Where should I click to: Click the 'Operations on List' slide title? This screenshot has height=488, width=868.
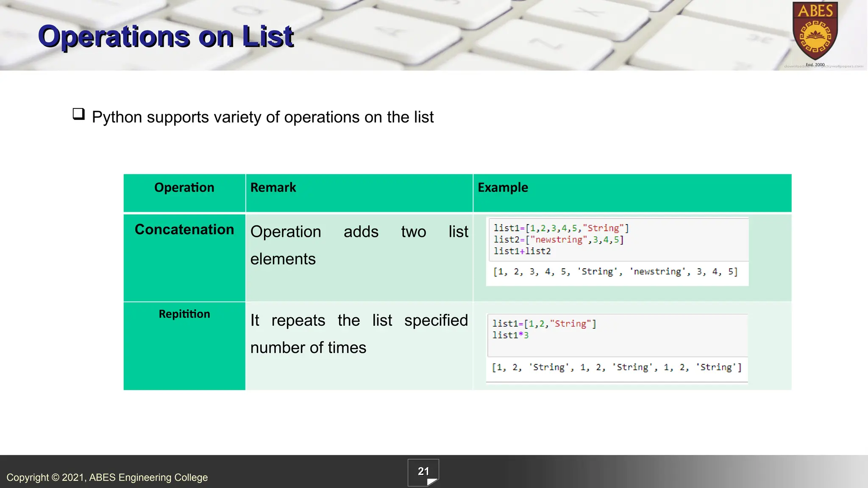pyautogui.click(x=166, y=36)
